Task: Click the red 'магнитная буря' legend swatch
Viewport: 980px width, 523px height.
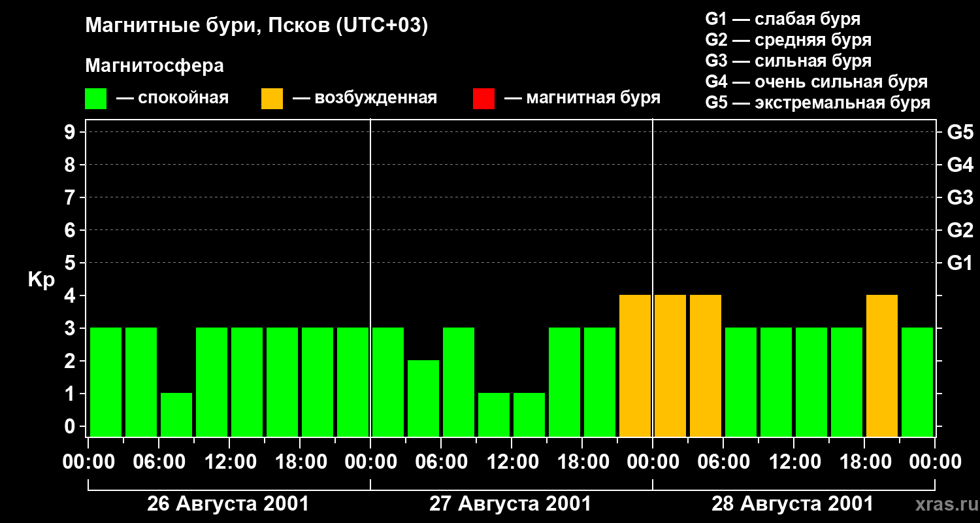Action: tap(483, 99)
